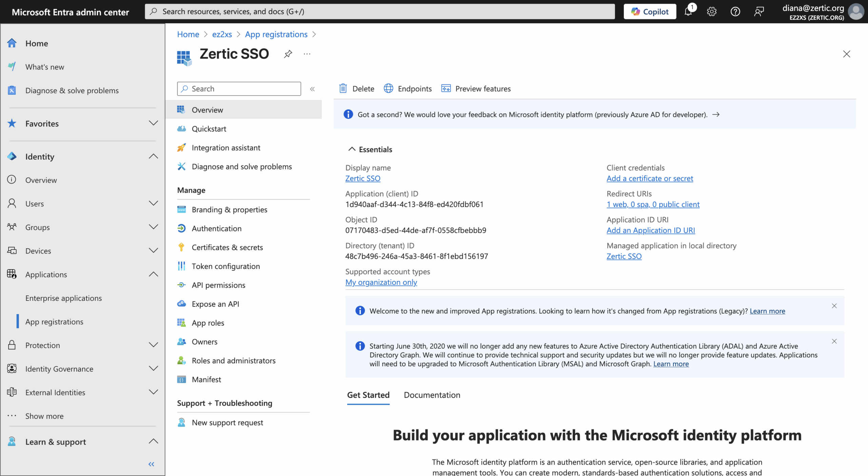Open the more options ellipsis beside title
868x476 pixels.
(x=307, y=54)
